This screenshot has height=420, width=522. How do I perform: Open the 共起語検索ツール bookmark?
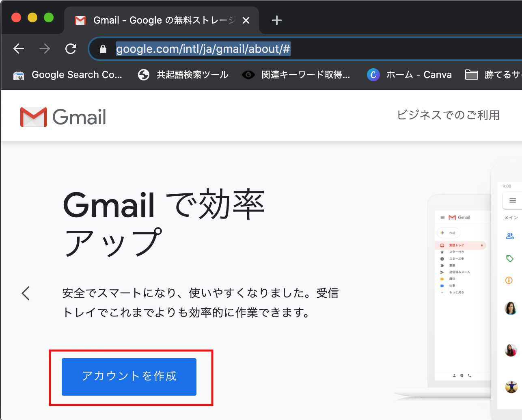tap(183, 75)
